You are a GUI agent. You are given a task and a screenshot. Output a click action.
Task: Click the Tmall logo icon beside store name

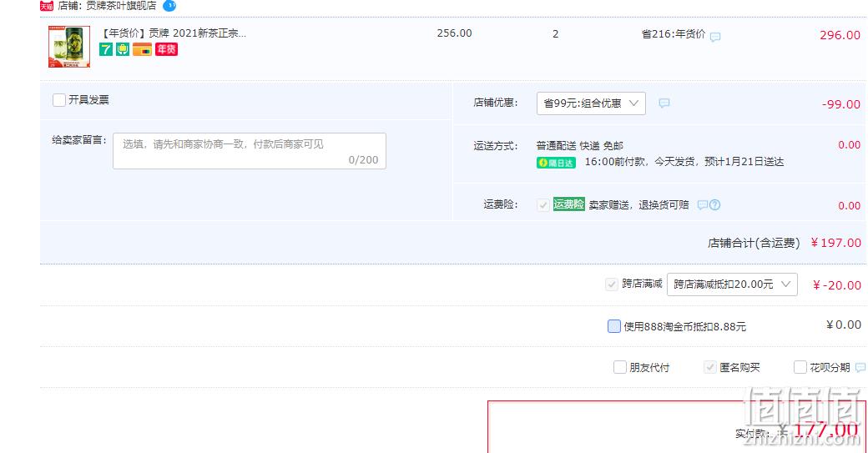[x=47, y=6]
